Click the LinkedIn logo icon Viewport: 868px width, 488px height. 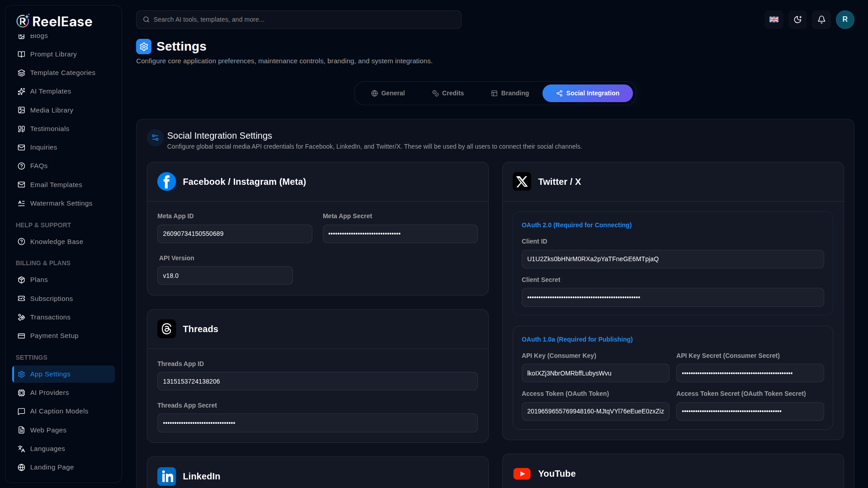(166, 476)
